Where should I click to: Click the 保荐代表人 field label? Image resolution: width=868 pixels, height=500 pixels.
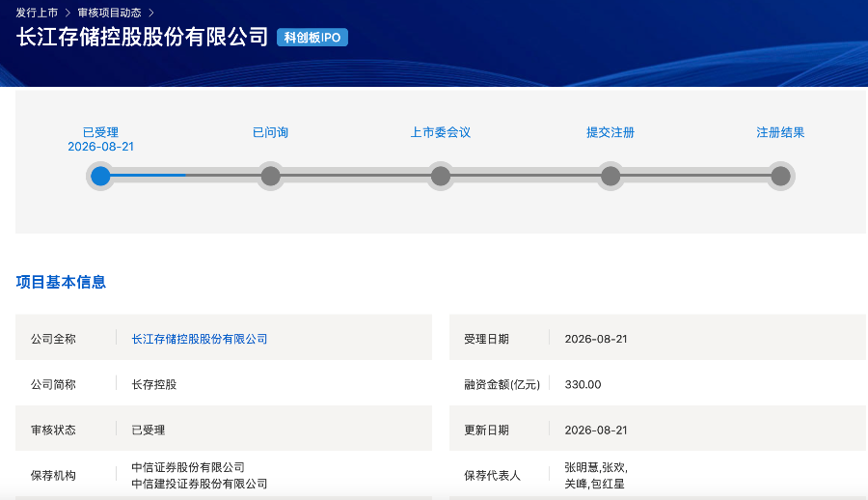(x=492, y=475)
